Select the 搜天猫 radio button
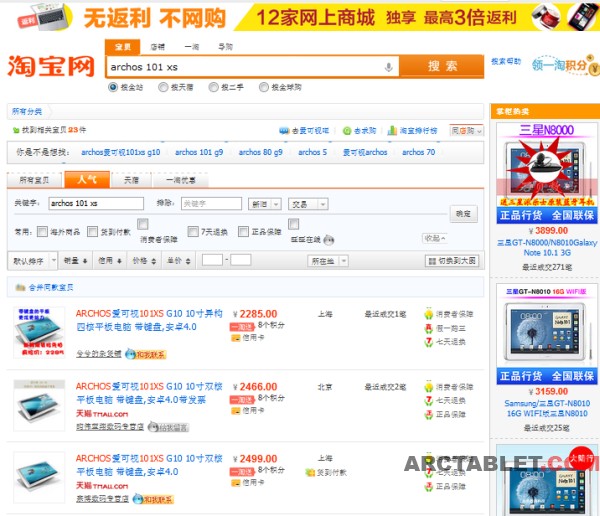Viewport: 600px width, 516px height. 163,87
